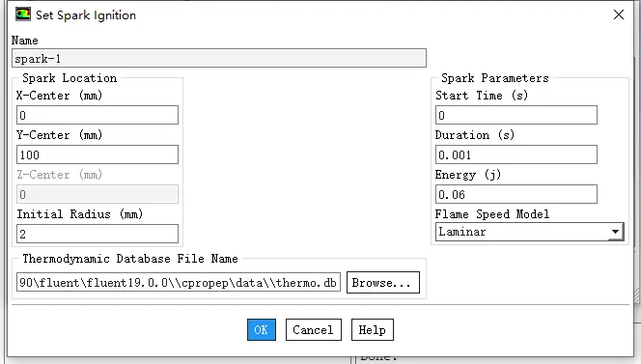This screenshot has width=641, height=364.
Task: Click the Spark Parameters group label
Action: point(495,77)
